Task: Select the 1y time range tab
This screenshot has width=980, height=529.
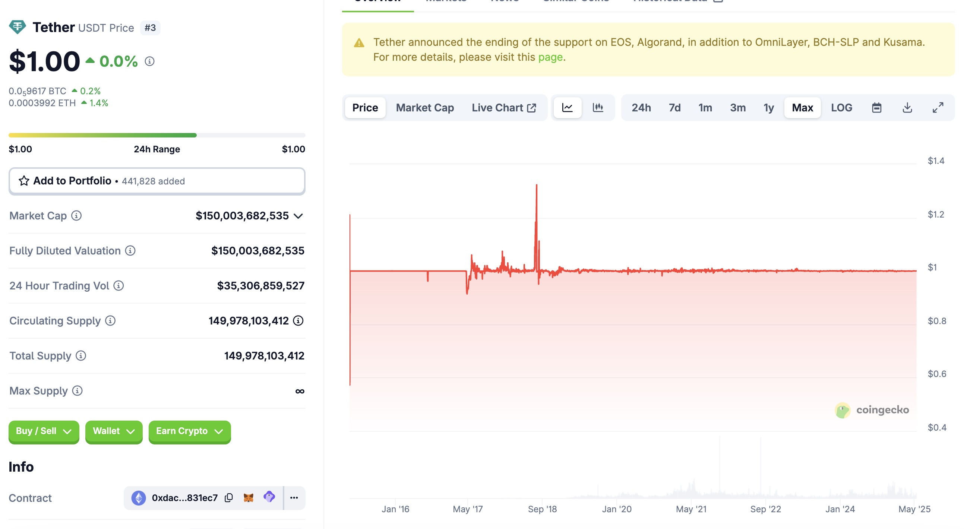Action: coord(768,108)
